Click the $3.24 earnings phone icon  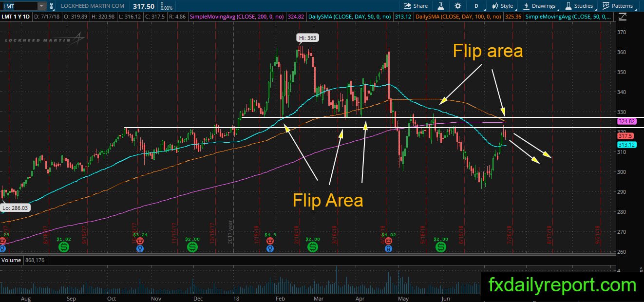pos(140,241)
